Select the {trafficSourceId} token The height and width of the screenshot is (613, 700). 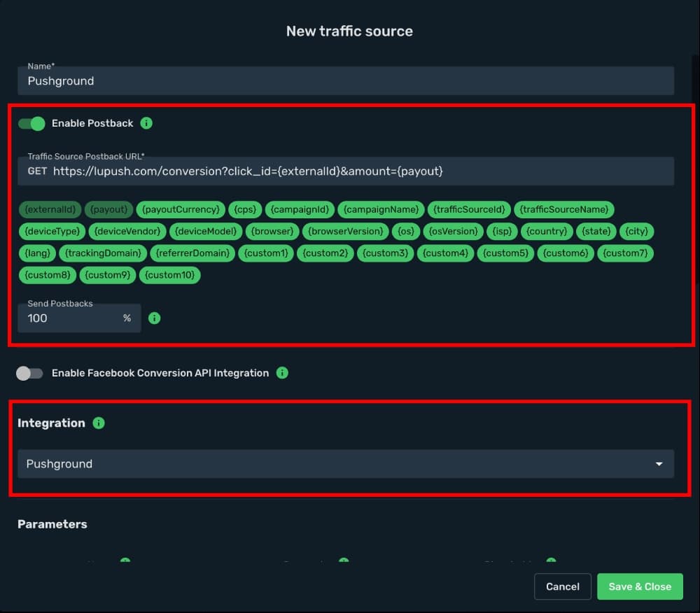[469, 210]
